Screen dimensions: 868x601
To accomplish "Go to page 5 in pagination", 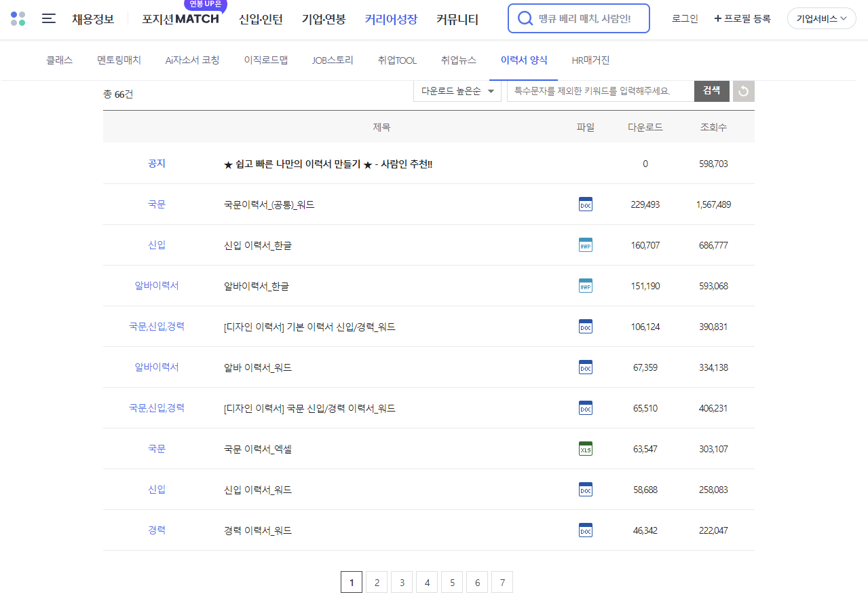I will [451, 582].
